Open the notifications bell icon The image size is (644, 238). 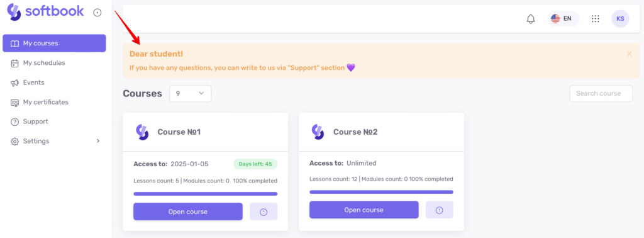coord(531,19)
